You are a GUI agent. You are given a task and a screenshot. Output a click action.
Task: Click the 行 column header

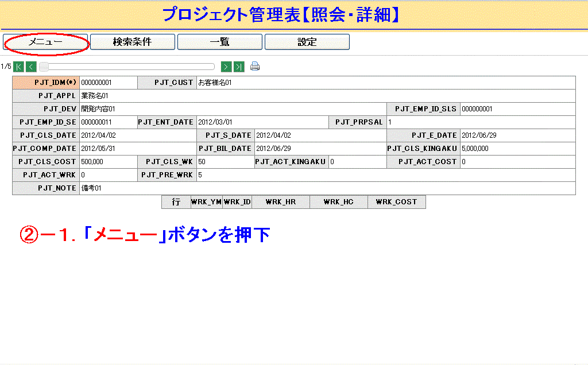click(176, 202)
